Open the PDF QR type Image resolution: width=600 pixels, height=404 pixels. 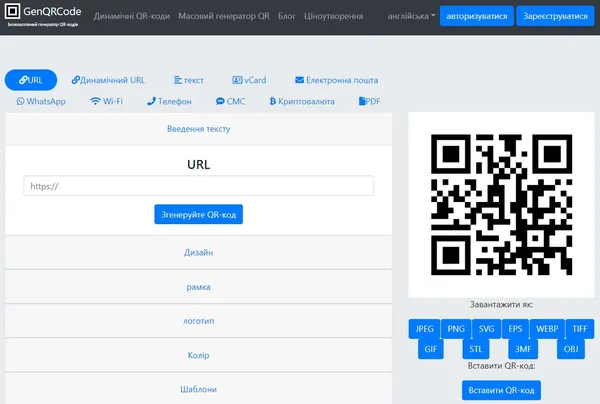click(369, 101)
